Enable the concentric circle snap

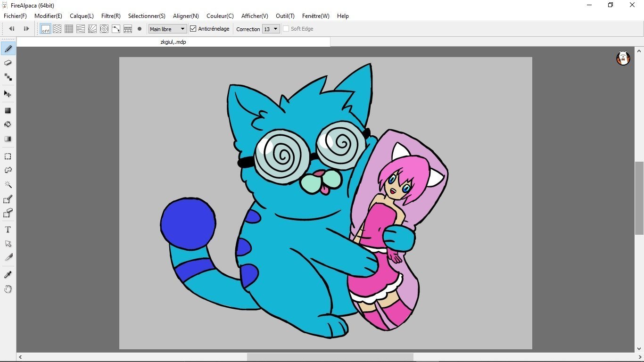pos(104,29)
